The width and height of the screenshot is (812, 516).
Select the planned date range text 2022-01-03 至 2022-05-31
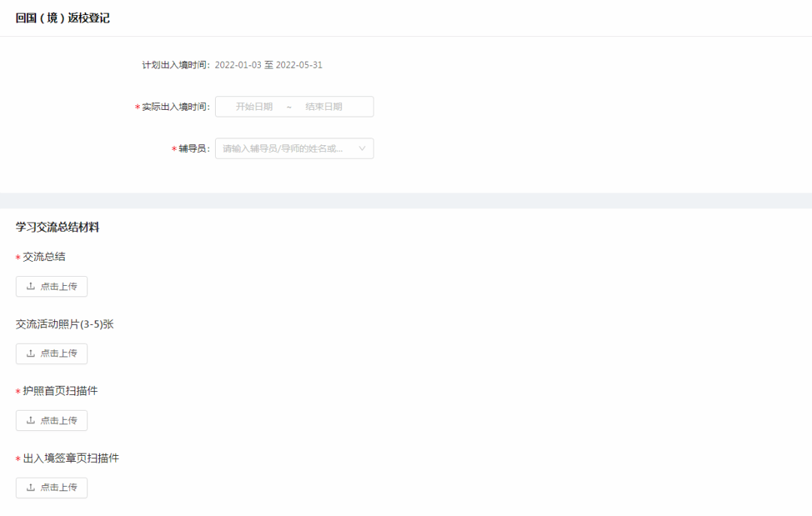coord(268,65)
